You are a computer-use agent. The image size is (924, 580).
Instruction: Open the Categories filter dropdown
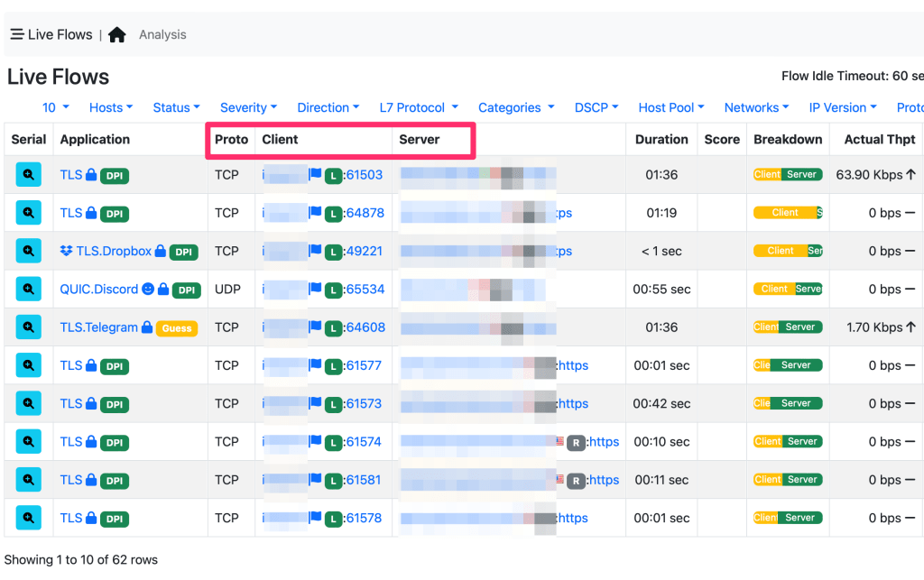tap(515, 107)
